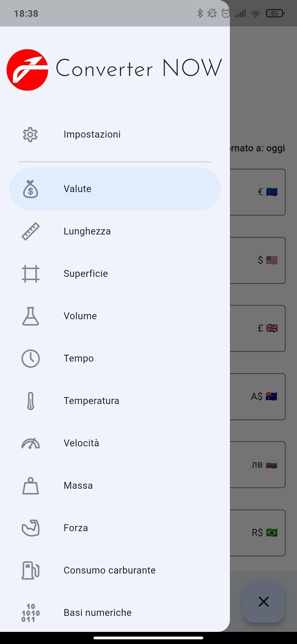This screenshot has height=644, width=297.
Task: Tap the Converter NOW title text
Action: (x=139, y=68)
